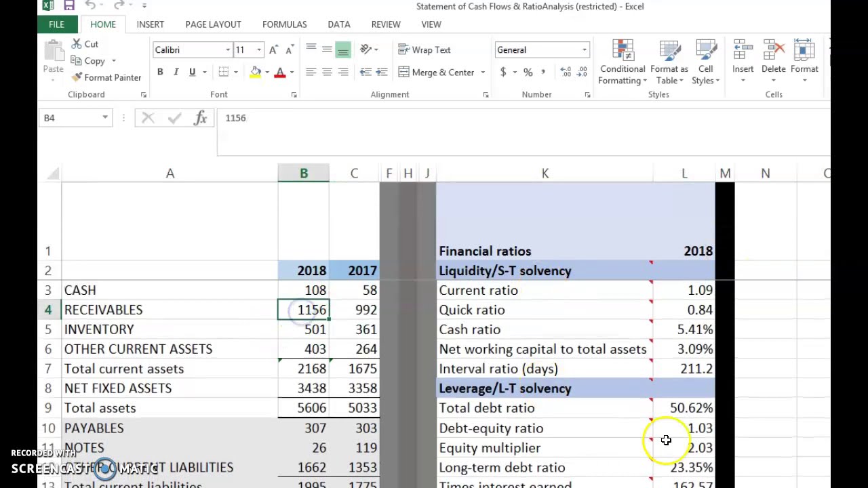Decrease font size with small A icon
This screenshot has width=868, height=488.
(x=290, y=50)
